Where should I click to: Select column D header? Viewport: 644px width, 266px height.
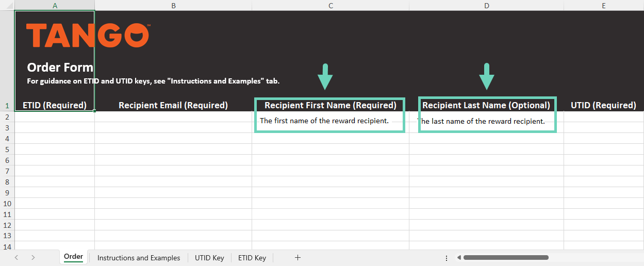point(487,5)
